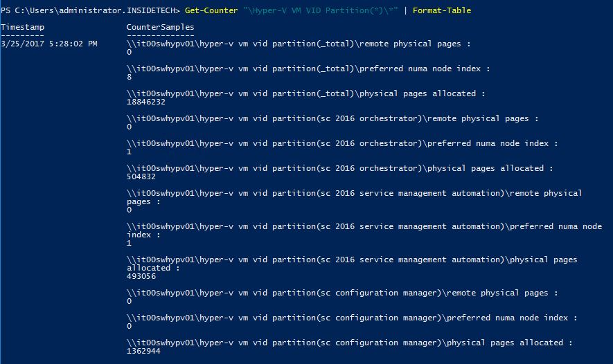Click the _total physical pages allocated line
The height and width of the screenshot is (364, 613).
click(x=306, y=93)
